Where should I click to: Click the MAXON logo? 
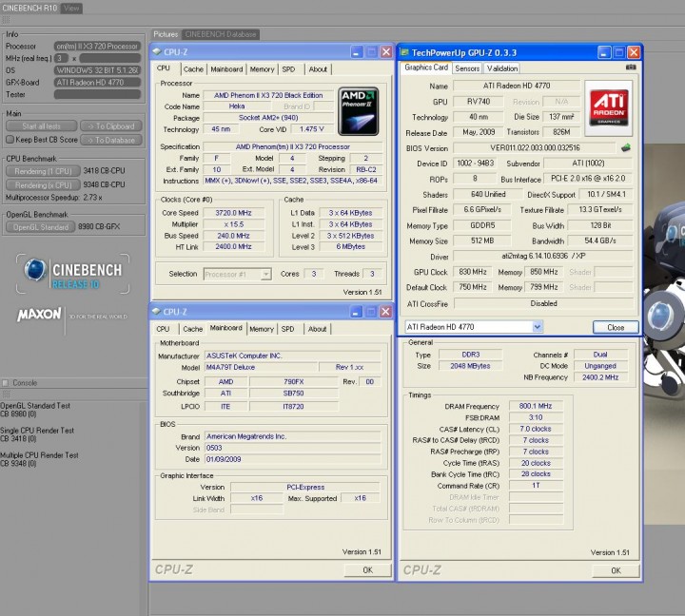[x=39, y=314]
